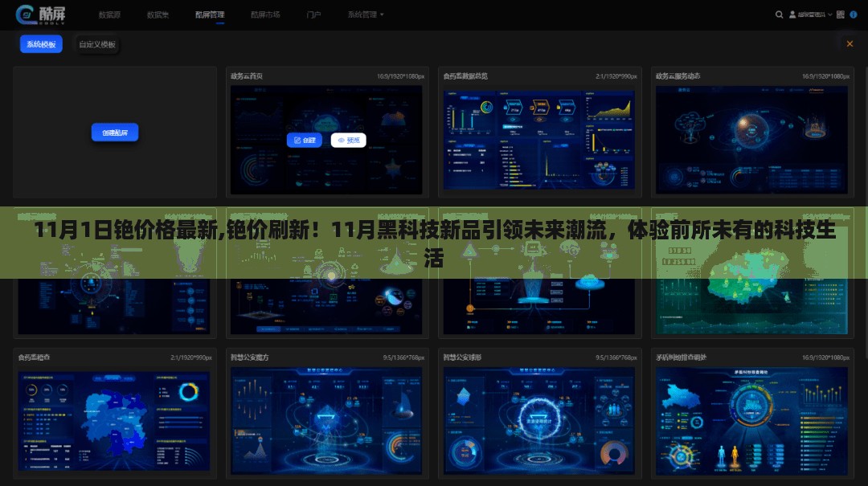Select the 政务云服务动态 template thumbnail

751,139
